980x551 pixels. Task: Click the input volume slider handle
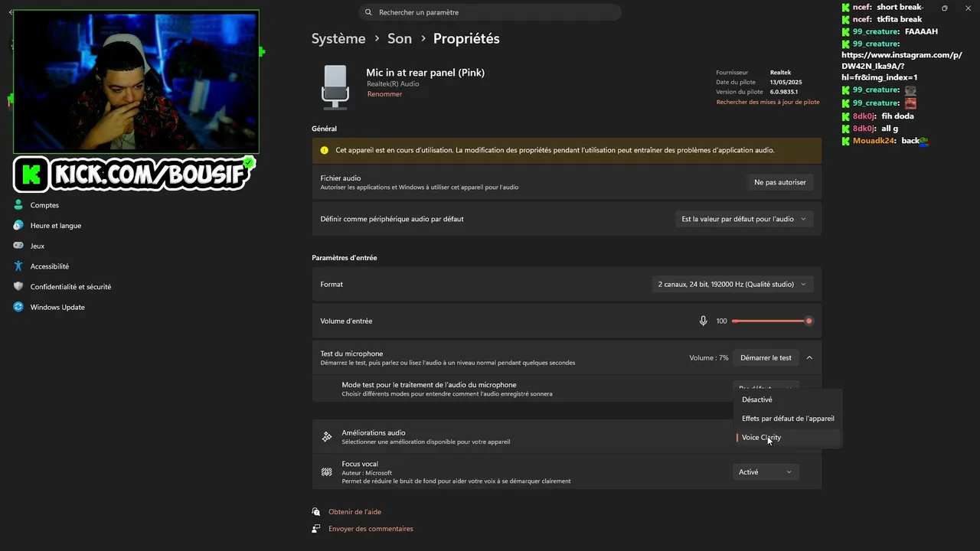pyautogui.click(x=808, y=321)
